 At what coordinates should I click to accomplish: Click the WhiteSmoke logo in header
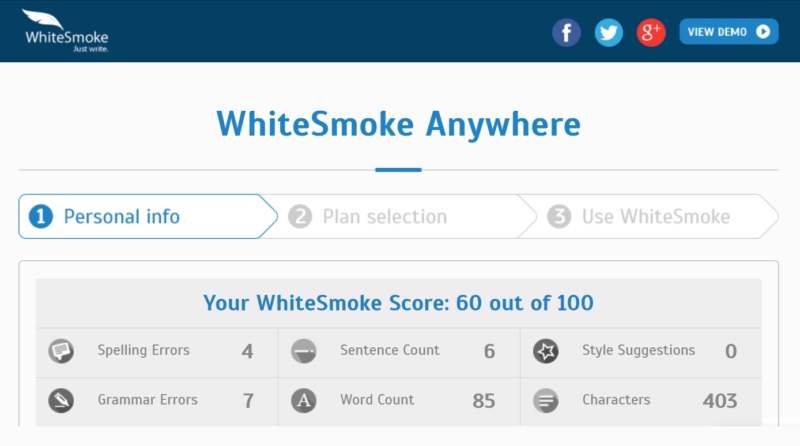[65, 31]
